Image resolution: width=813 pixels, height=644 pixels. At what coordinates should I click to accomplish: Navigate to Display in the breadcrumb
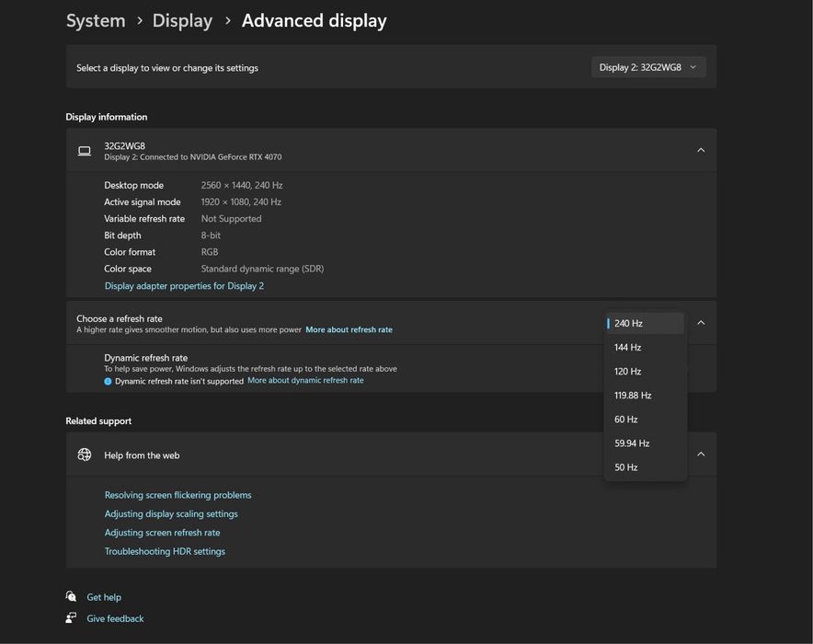182,20
